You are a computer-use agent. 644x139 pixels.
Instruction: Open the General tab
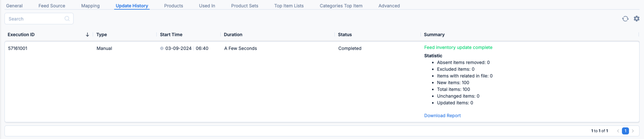coord(14,6)
